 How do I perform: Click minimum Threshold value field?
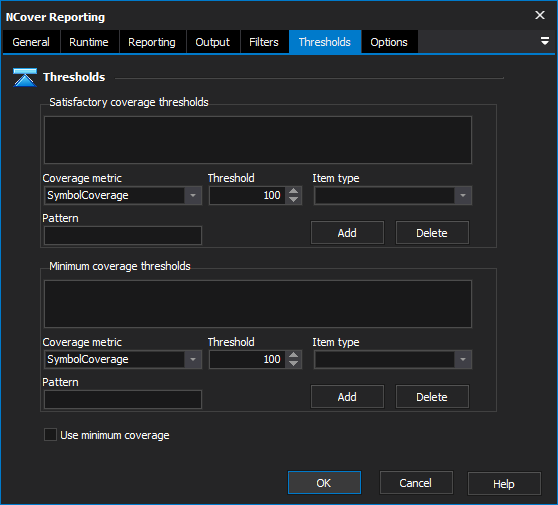coord(247,359)
